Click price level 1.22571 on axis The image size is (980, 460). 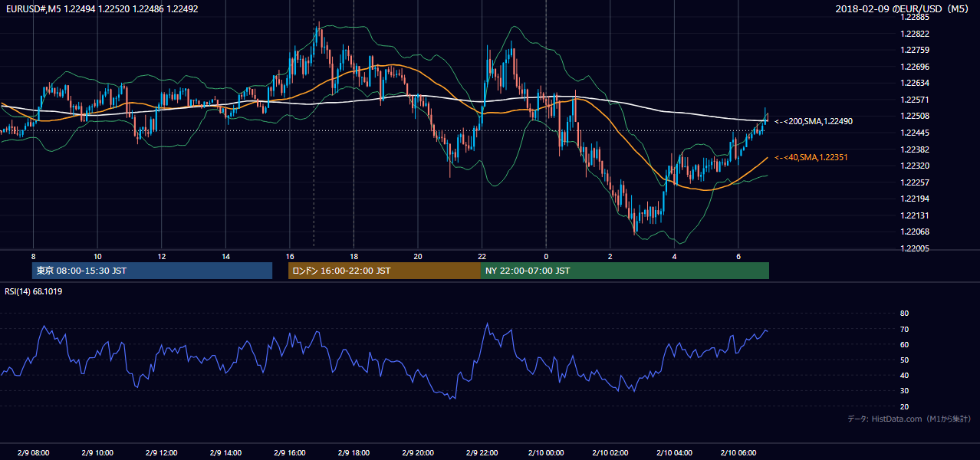click(x=915, y=100)
